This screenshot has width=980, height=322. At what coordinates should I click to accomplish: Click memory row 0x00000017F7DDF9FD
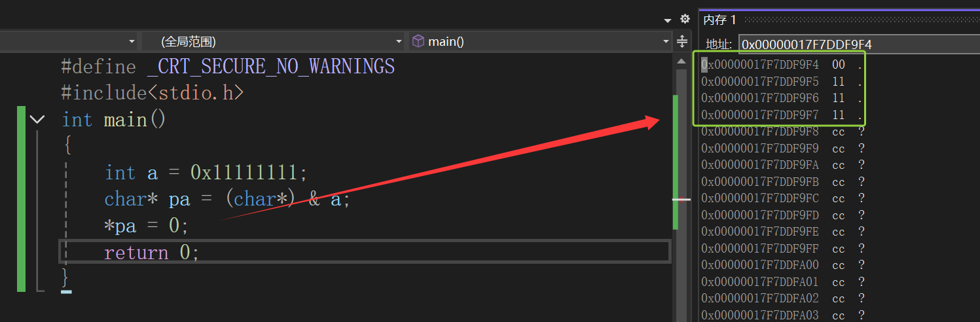782,215
